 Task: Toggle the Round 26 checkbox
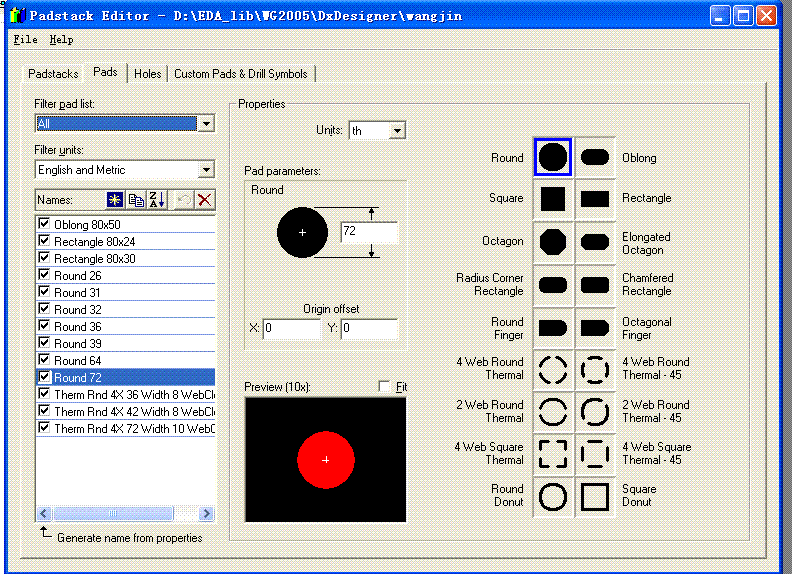click(44, 275)
